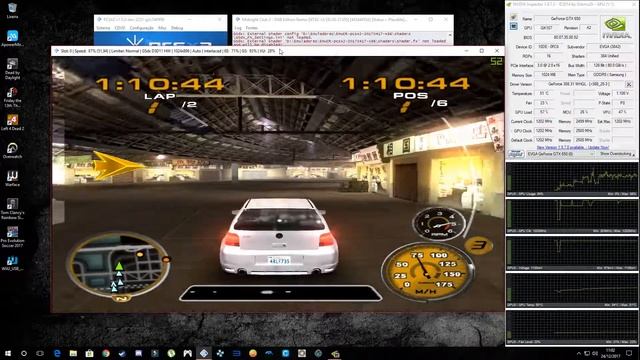The width and height of the screenshot is (640, 360).
Task: Open the Log menu in PCSX2 console window
Action: click(238, 28)
